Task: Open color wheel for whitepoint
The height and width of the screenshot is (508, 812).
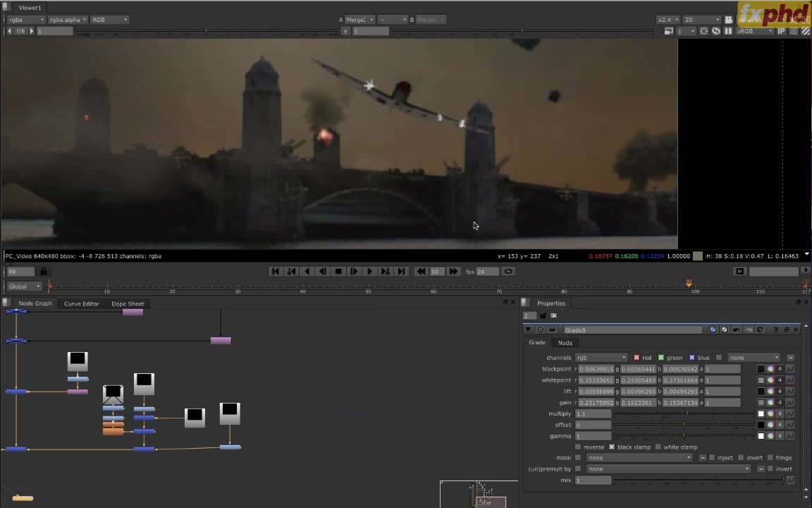Action: click(770, 380)
